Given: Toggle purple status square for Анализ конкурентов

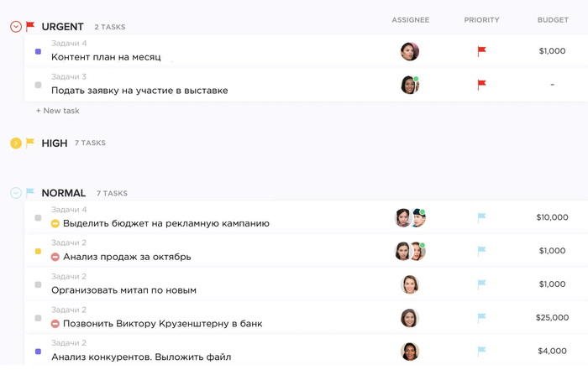Looking at the screenshot, I should pos(38,352).
